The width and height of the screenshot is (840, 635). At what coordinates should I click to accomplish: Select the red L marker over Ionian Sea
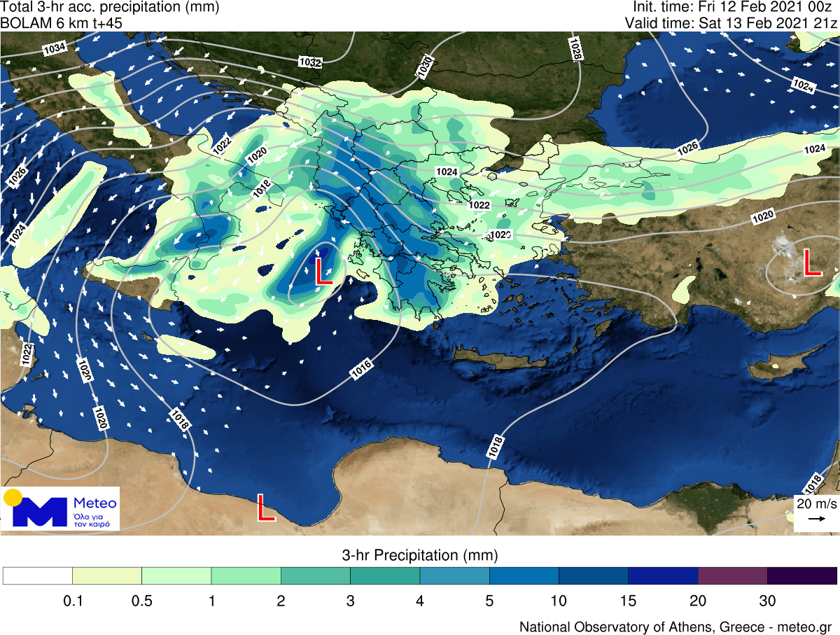(x=323, y=271)
